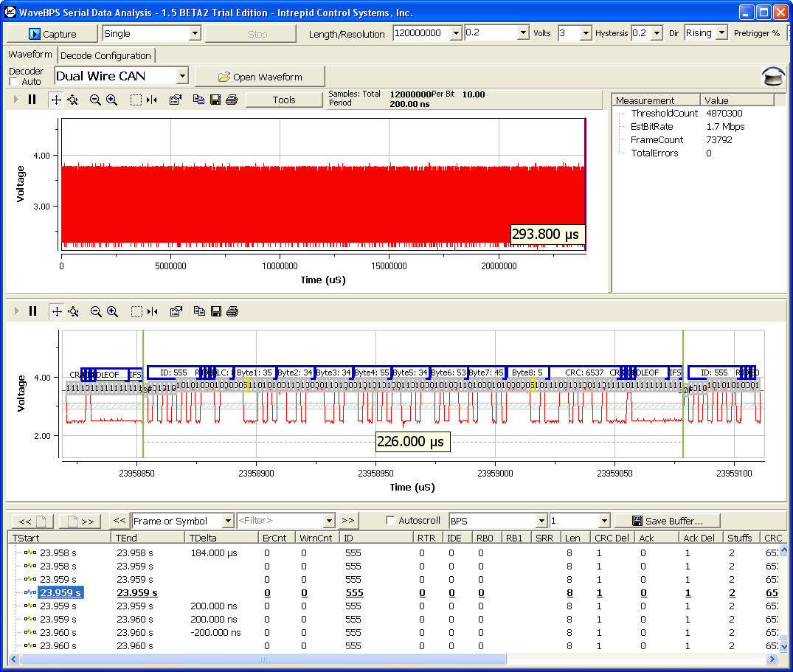Switch to the Decode Configuration tab
The height and width of the screenshot is (672, 793).
coord(105,55)
